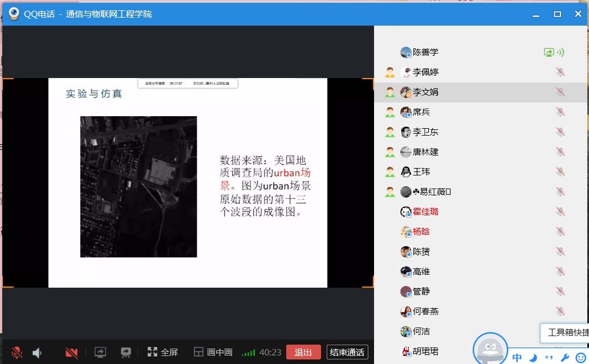Click the QQ电话 webcam logo in title bar

(13, 13)
